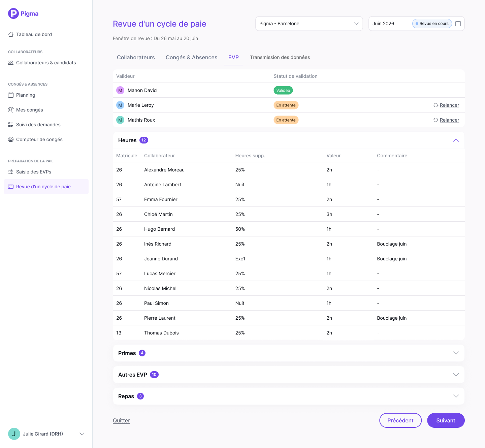The image size is (485, 448).
Task: Click the Collaborateurs & candidats people icon
Action: 11,63
